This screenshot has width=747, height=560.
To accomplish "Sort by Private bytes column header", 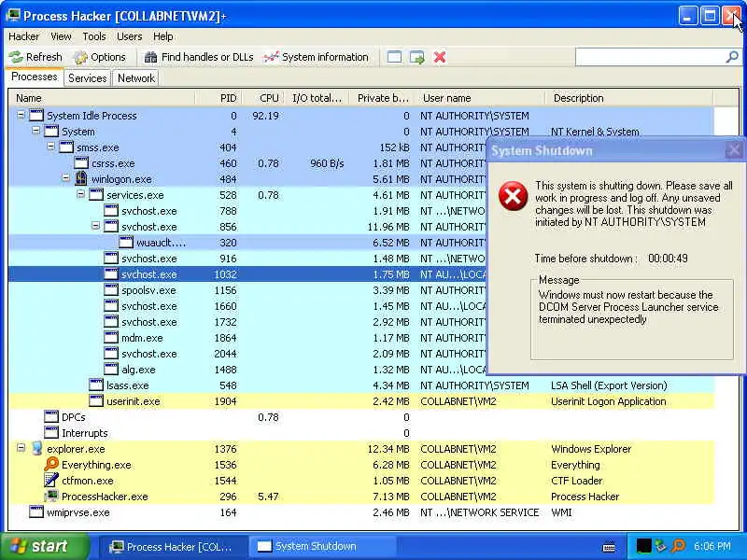I will (x=382, y=98).
